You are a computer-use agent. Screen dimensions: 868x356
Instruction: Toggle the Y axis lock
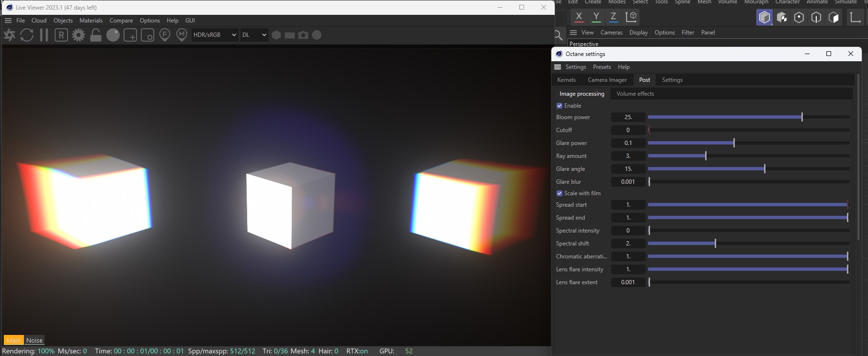596,17
